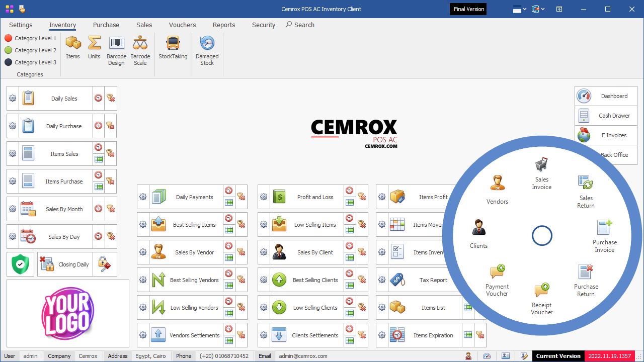Click the speedometer gauge icon in the status bar

click(487, 356)
